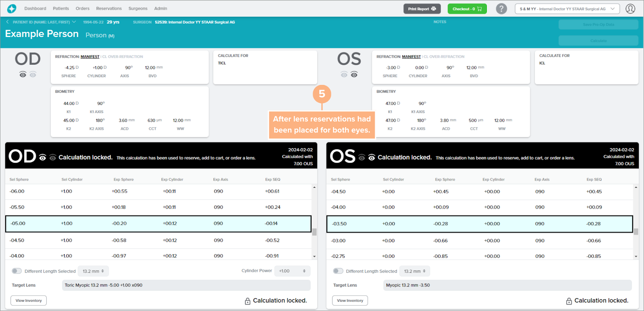Screen dimensions: 644x311
Task: Open the Cylinder Power +1.00 dropdown
Action: coord(292,271)
